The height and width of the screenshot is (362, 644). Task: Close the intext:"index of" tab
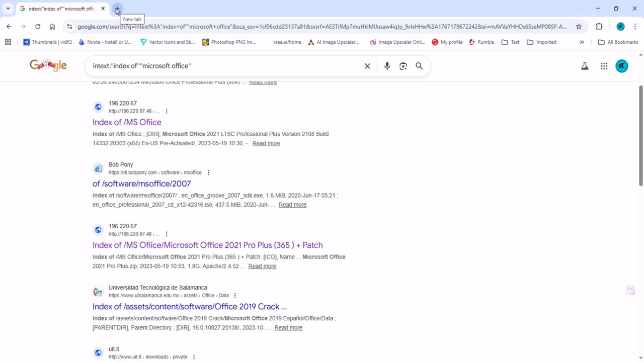[103, 9]
